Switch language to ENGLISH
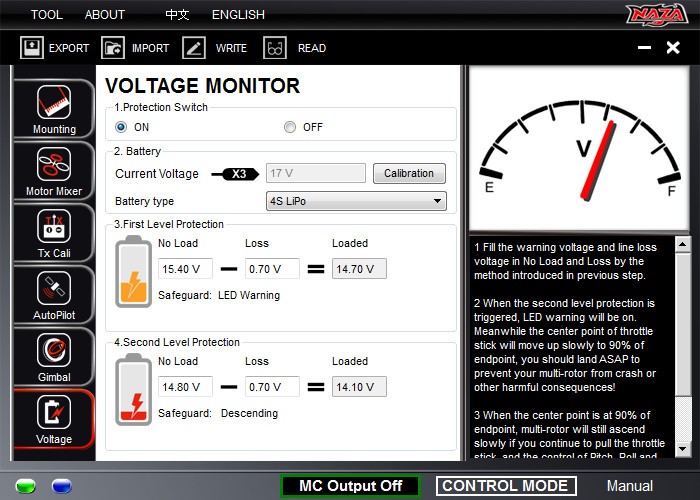700x500 pixels. point(238,15)
